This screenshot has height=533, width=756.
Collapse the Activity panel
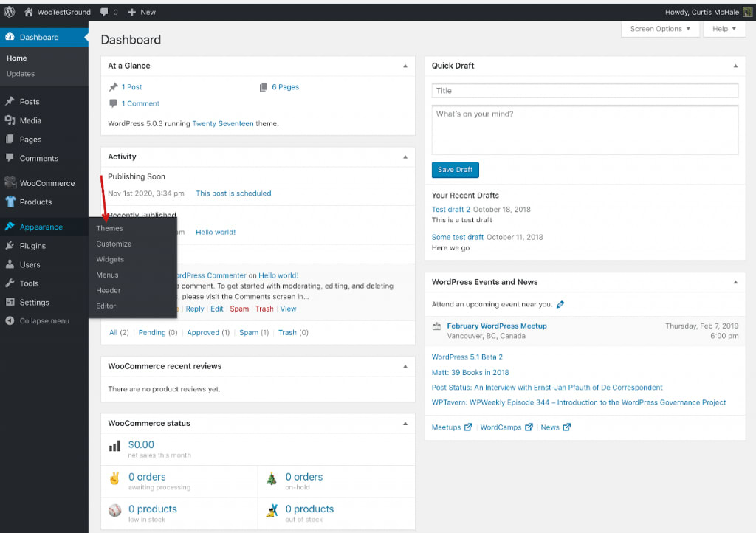[405, 157]
